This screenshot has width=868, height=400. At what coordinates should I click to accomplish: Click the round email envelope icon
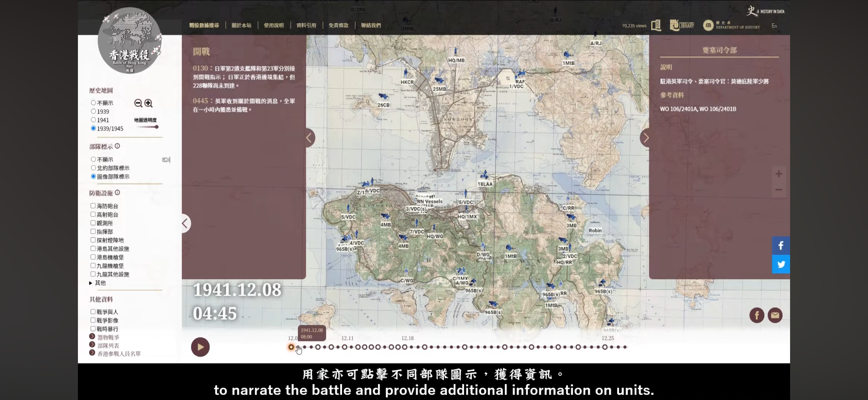775,315
